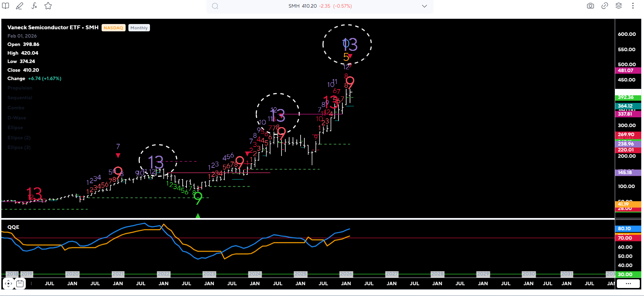This screenshot has height=296, width=644.
Task: Click the NASDAQ exchange badge
Action: pos(113,28)
